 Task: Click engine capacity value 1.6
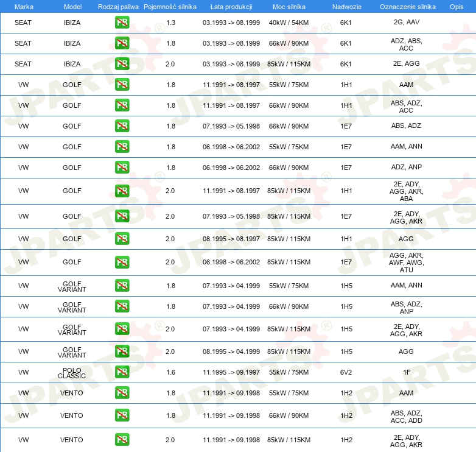170,372
